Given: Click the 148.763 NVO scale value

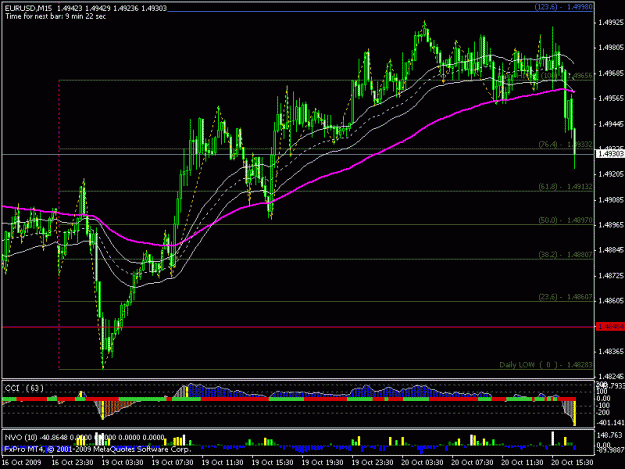Looking at the screenshot, I should click(610, 435).
